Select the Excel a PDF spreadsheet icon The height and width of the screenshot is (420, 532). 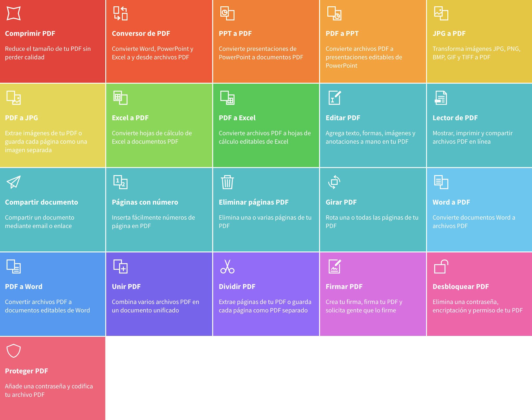(x=121, y=98)
